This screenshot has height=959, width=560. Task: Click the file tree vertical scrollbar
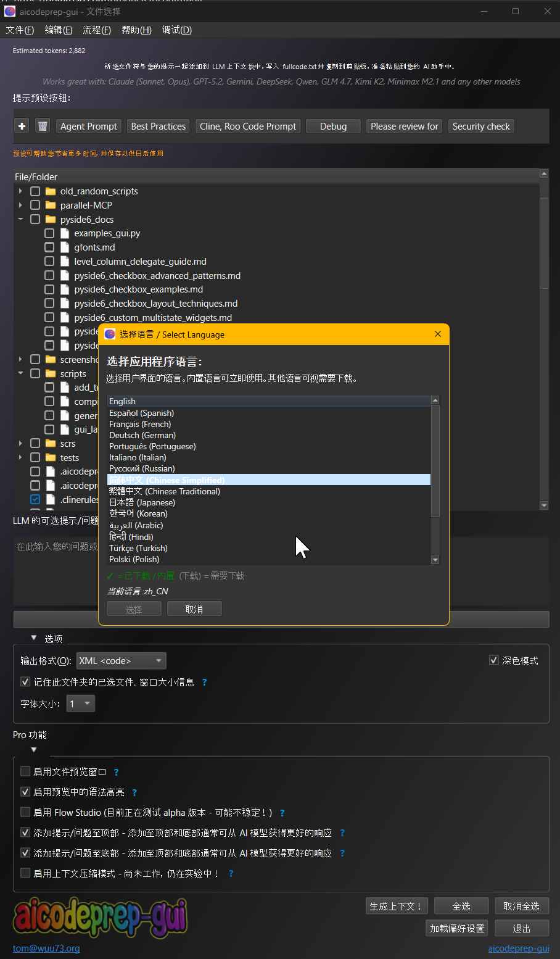pos(544,243)
